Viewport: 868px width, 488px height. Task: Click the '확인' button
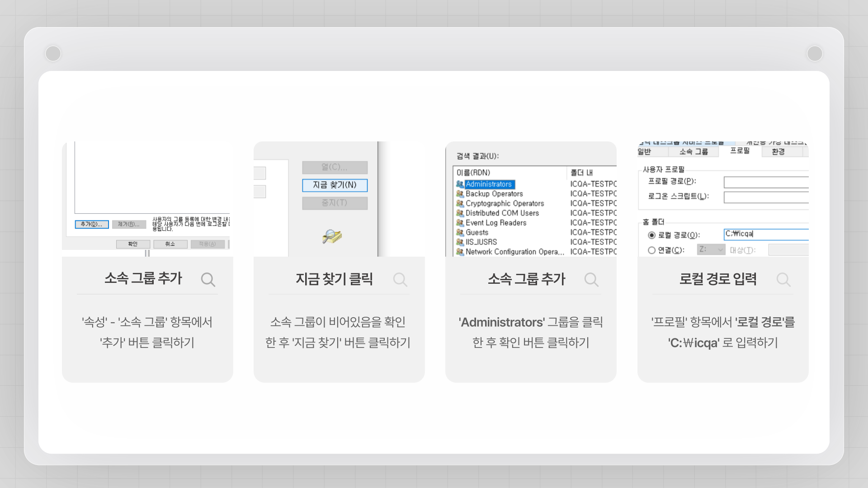pyautogui.click(x=133, y=244)
